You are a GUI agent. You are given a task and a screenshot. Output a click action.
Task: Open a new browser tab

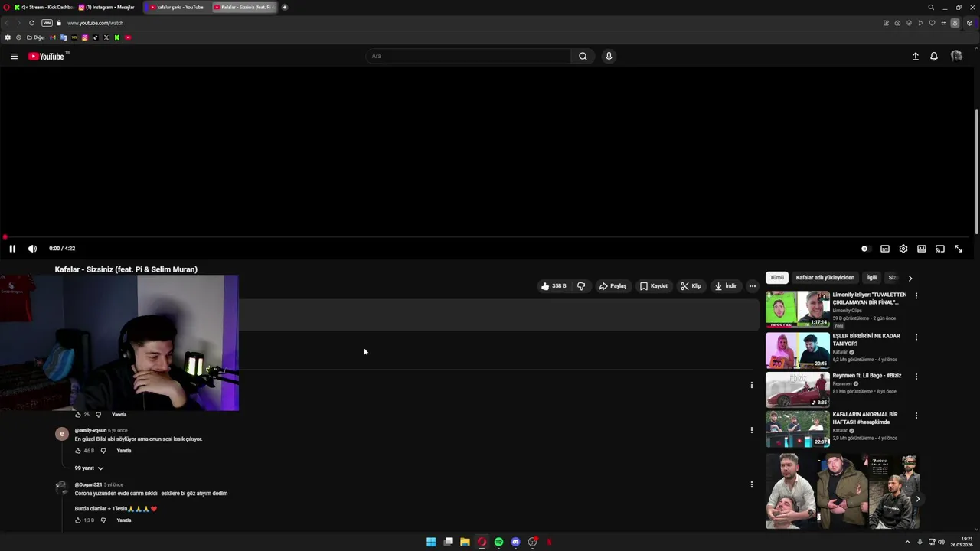[285, 7]
